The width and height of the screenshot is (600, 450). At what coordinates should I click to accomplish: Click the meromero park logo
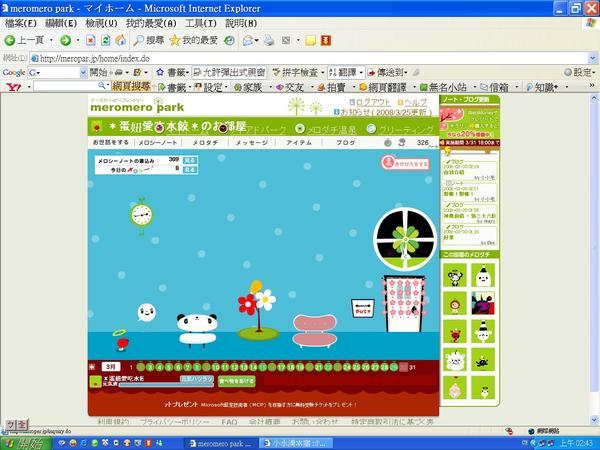(137, 105)
